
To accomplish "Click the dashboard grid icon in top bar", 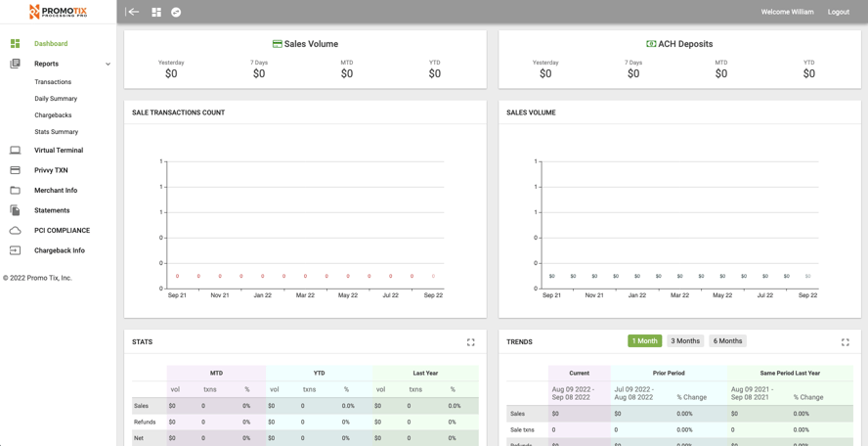I will [156, 12].
